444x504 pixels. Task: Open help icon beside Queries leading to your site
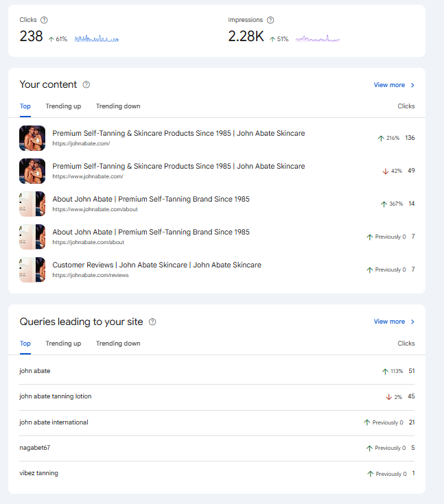(x=152, y=322)
